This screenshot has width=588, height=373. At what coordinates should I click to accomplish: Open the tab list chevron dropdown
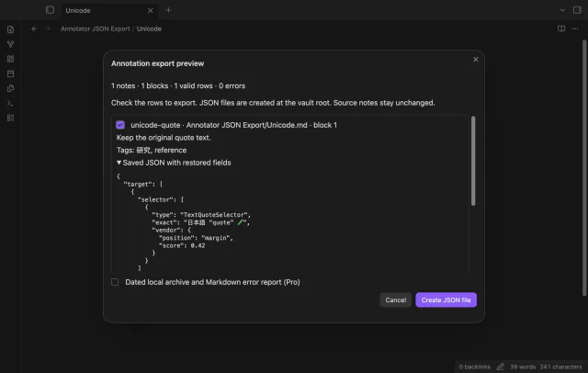click(x=562, y=10)
